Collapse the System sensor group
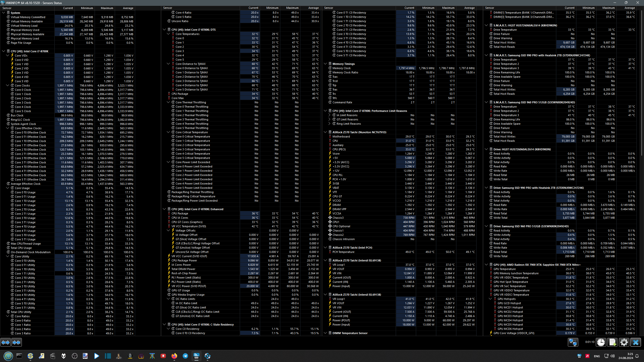The width and height of the screenshot is (644, 362). [x=4, y=13]
